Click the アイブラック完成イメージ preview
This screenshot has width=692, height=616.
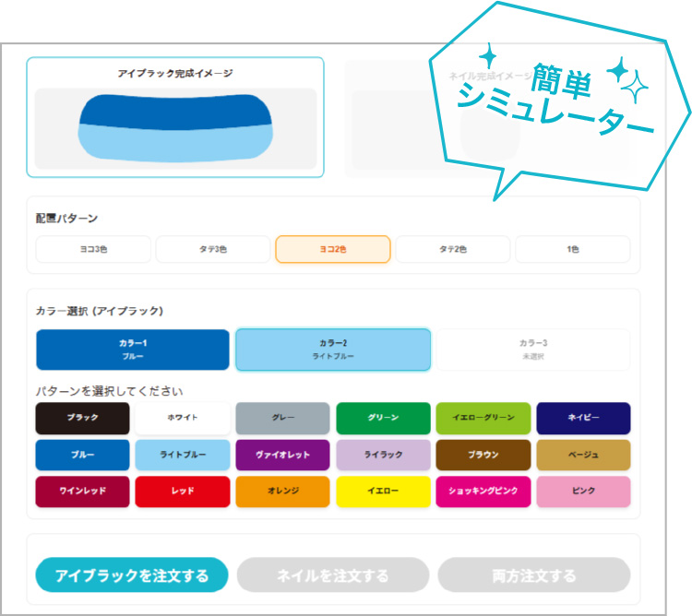click(175, 117)
